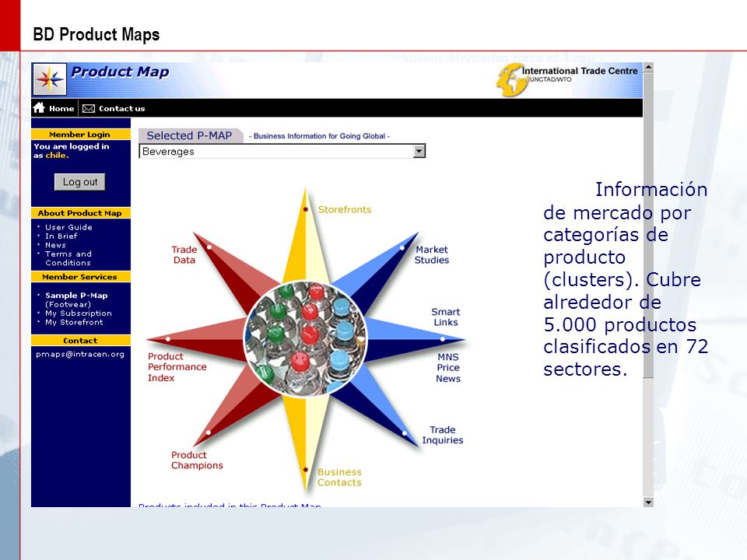This screenshot has height=560, width=747.
Task: Click the scrollbar up arrow
Action: [648, 68]
